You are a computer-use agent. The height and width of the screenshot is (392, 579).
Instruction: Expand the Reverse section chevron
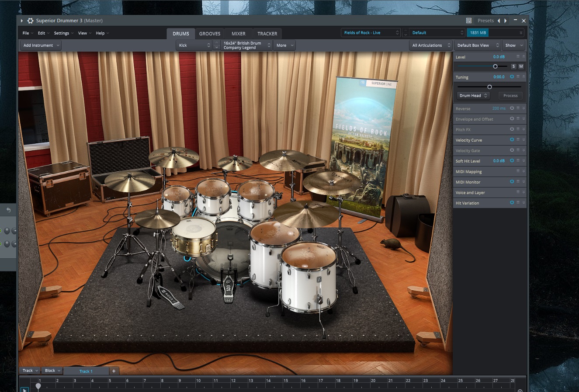coord(524,108)
